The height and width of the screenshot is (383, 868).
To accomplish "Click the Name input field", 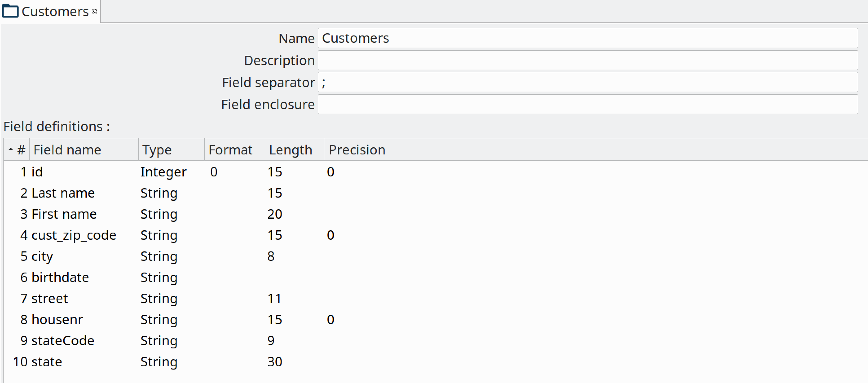I will point(587,38).
